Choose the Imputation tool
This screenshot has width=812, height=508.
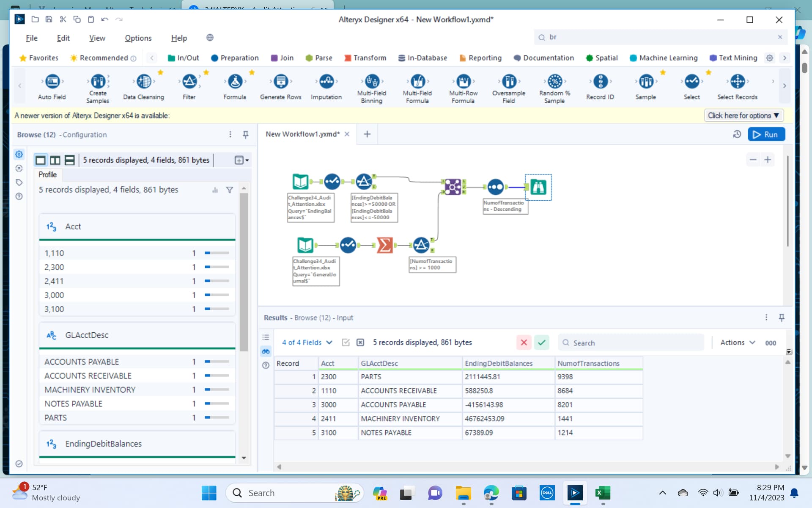pos(326,87)
